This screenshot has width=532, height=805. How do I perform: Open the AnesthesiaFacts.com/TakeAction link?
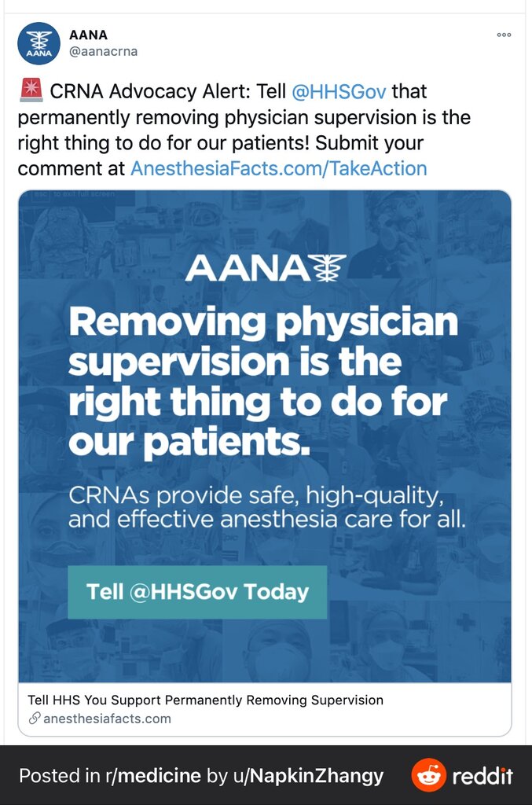[x=278, y=168]
